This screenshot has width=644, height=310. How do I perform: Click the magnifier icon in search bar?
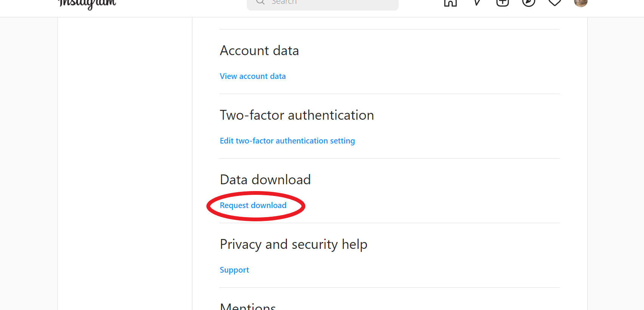[x=260, y=2]
